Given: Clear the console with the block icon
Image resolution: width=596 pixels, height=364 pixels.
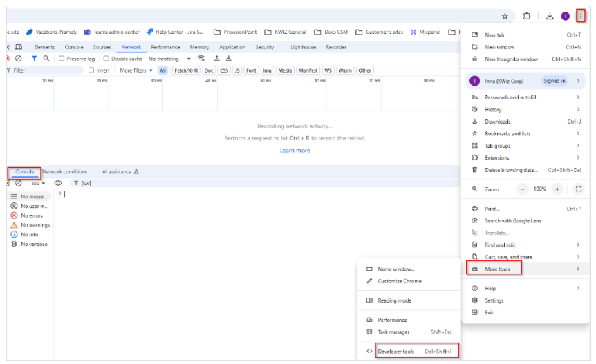Looking at the screenshot, I should click(x=18, y=183).
